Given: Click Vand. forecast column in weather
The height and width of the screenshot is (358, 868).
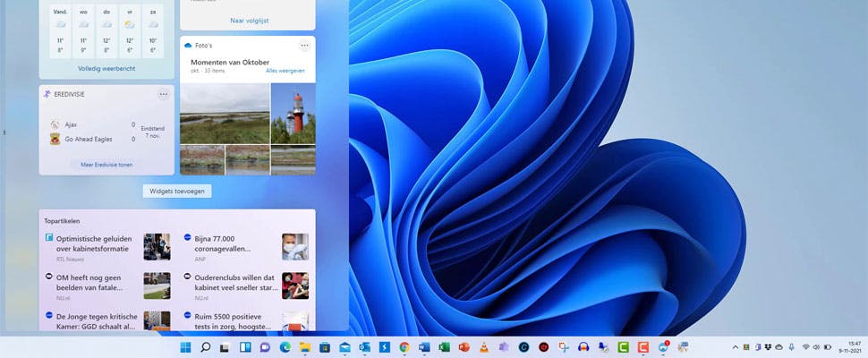Looking at the screenshot, I should pyautogui.click(x=60, y=31).
